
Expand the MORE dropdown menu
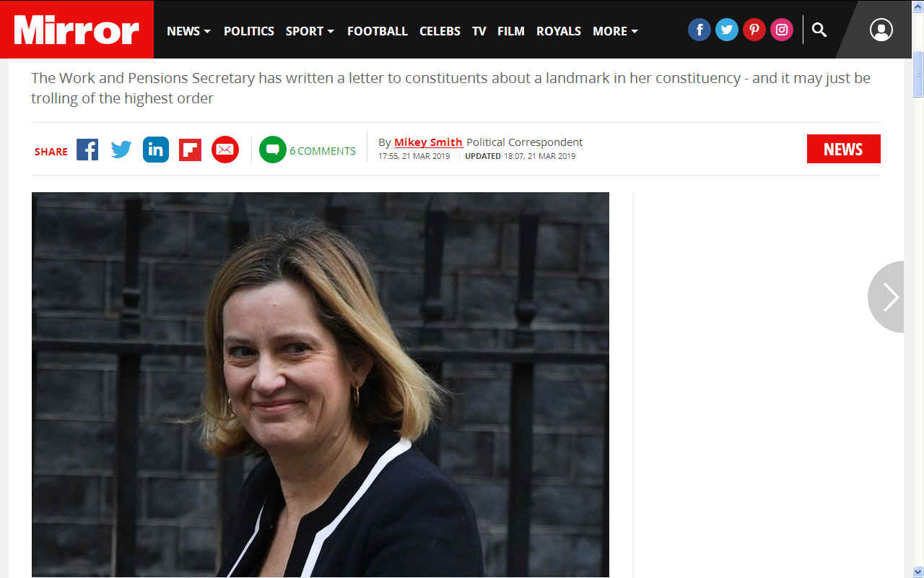[x=615, y=31]
